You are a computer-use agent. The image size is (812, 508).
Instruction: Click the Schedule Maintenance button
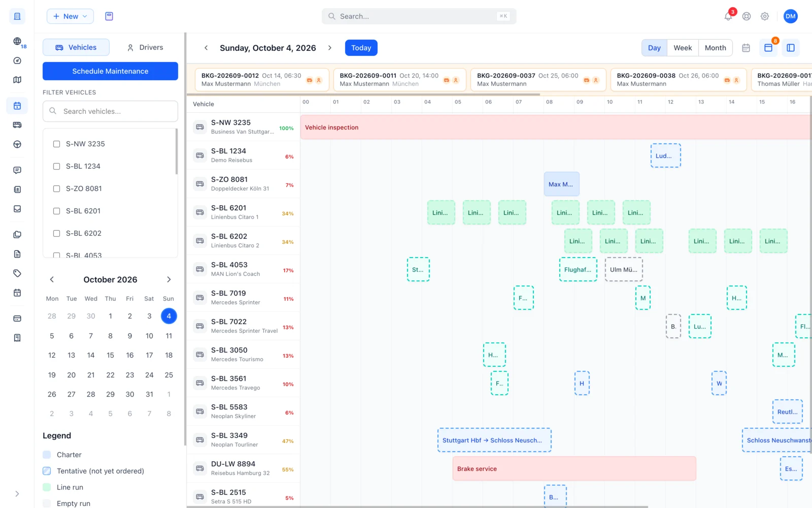[110, 71]
